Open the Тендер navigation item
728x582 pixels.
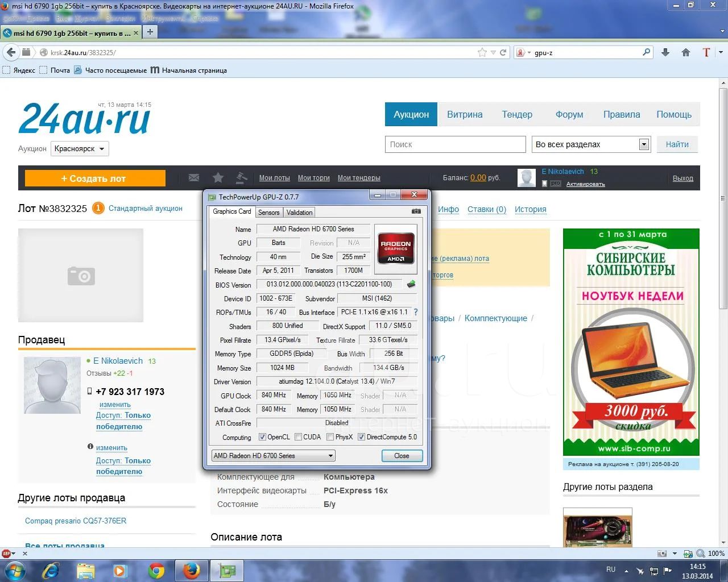(x=517, y=114)
